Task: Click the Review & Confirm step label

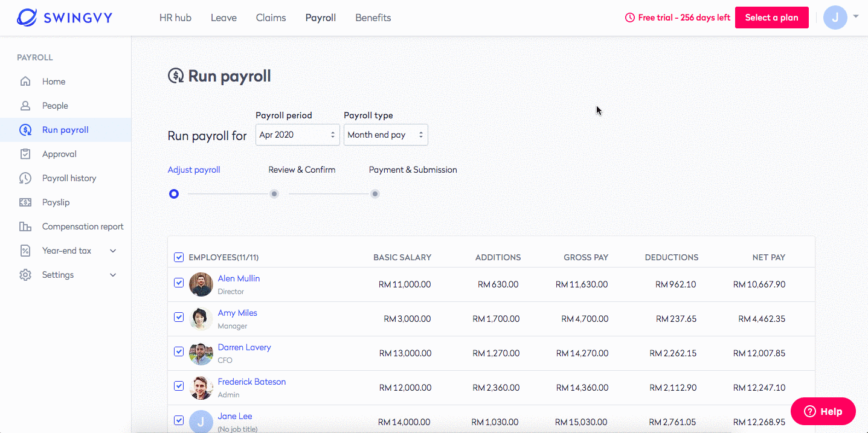Action: click(x=302, y=170)
